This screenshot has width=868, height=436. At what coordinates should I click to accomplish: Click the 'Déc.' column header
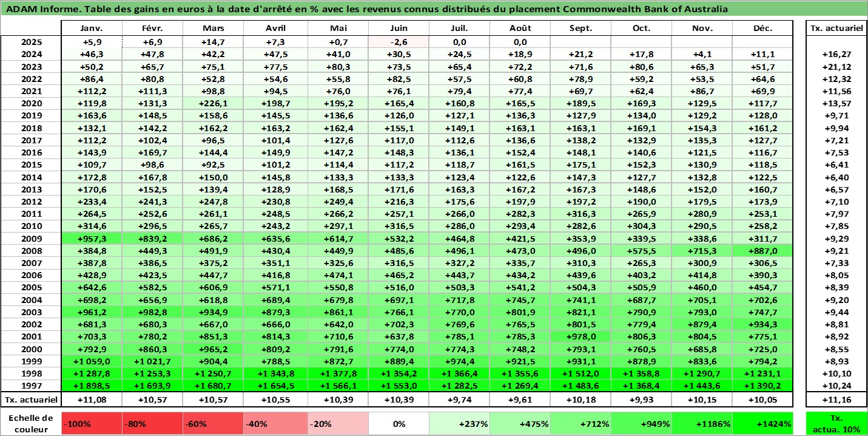(763, 29)
